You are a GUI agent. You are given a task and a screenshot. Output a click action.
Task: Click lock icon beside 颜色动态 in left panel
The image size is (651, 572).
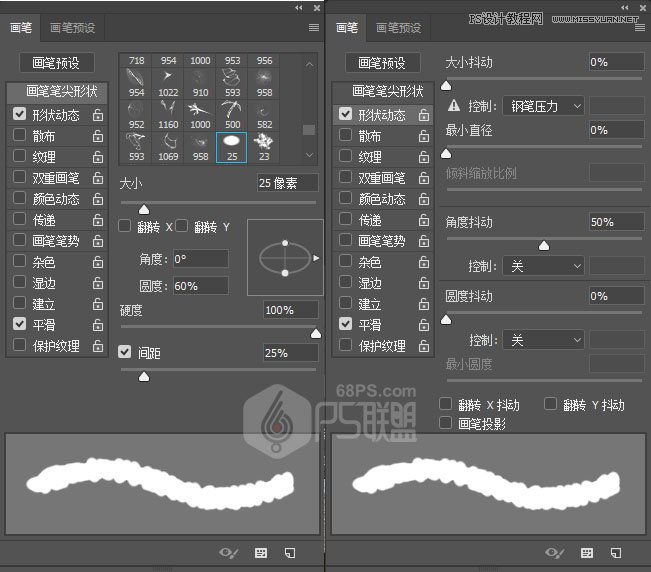point(98,199)
